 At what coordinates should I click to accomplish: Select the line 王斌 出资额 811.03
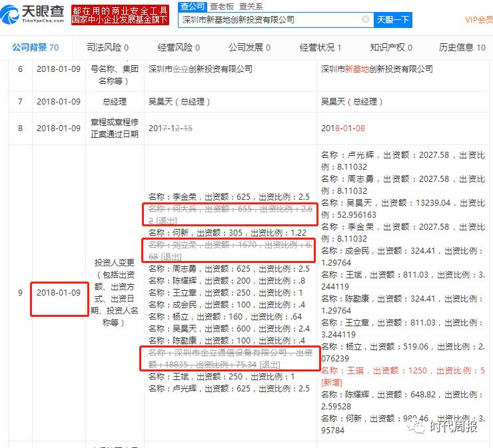click(403, 280)
